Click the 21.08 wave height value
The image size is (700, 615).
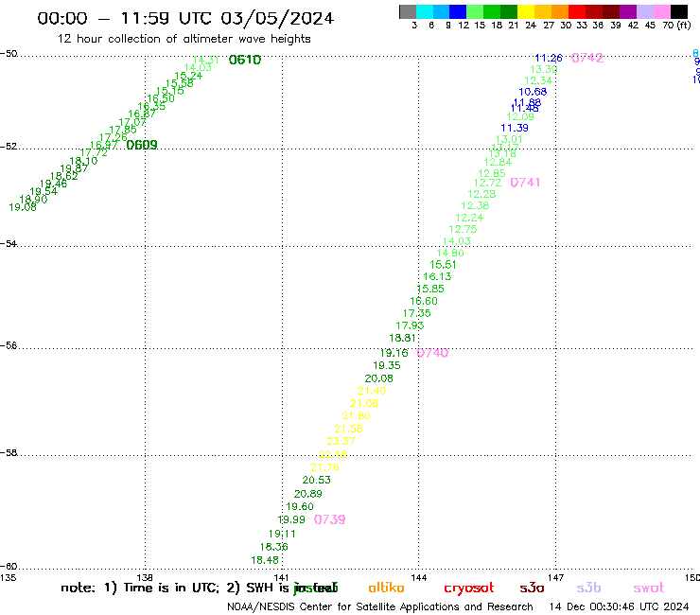(x=364, y=403)
